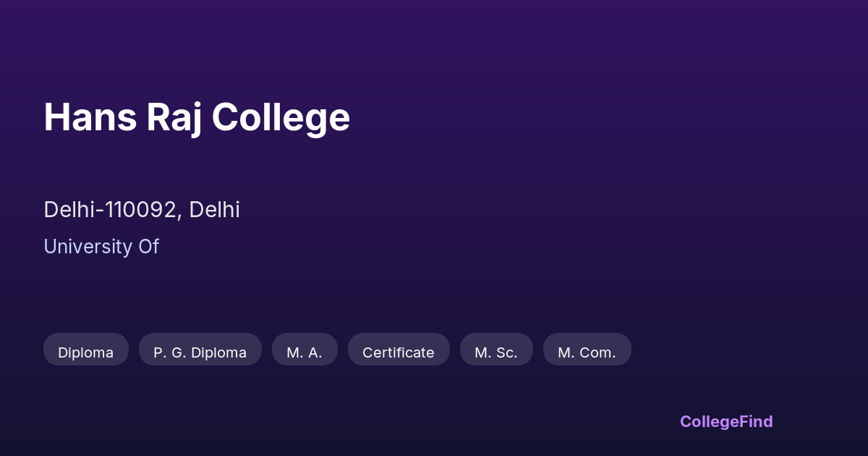This screenshot has height=456, width=868.
Task: Click the word Of in subtitle
Action: click(146, 247)
